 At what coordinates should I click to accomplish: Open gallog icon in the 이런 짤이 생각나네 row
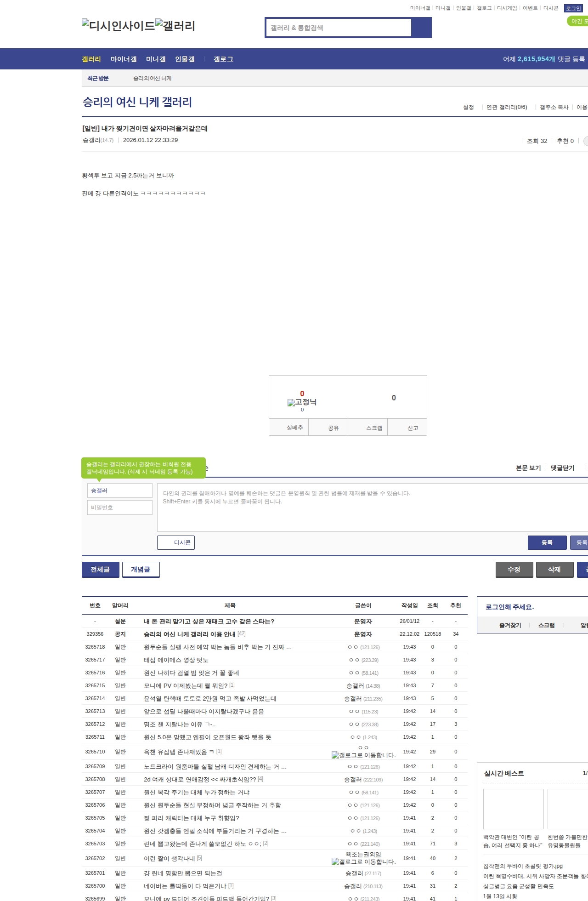(363, 861)
